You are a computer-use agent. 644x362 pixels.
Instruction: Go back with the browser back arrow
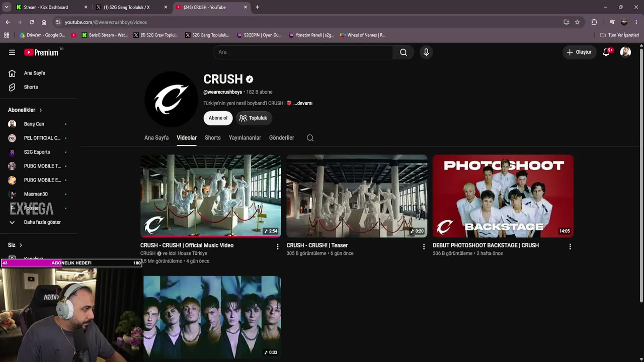(x=8, y=22)
